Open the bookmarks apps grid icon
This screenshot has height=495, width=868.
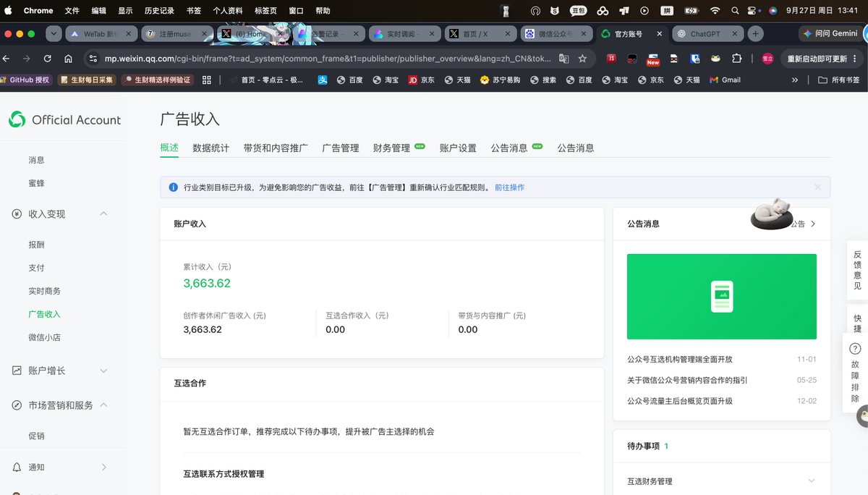pos(207,80)
